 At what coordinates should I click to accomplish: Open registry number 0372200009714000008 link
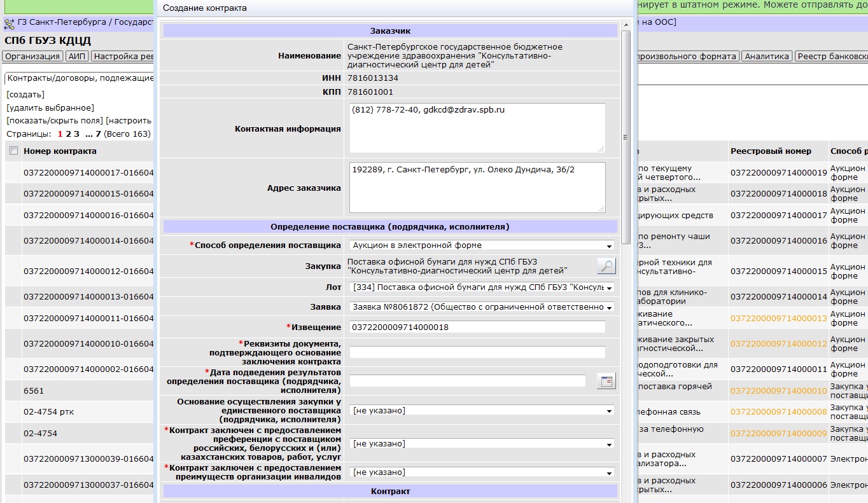click(778, 411)
